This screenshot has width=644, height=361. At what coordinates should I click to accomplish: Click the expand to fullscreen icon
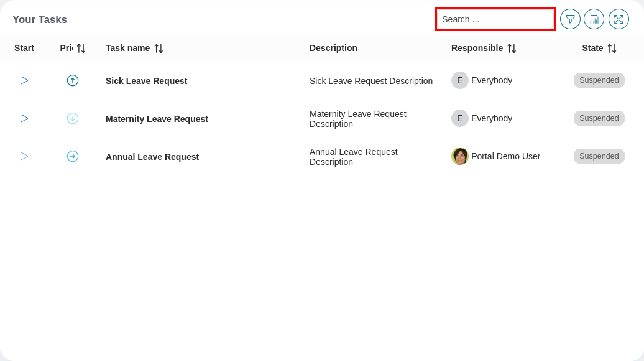(x=619, y=19)
